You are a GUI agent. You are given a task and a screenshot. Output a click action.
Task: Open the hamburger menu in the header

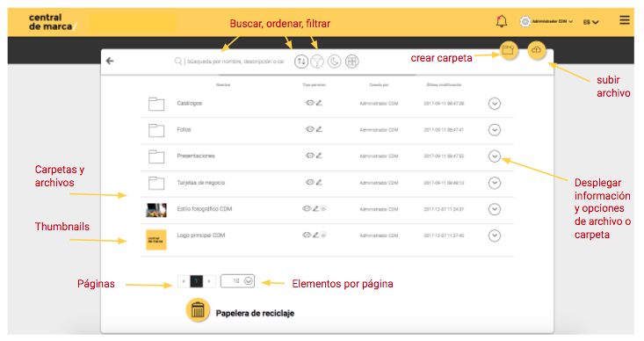[x=625, y=20]
